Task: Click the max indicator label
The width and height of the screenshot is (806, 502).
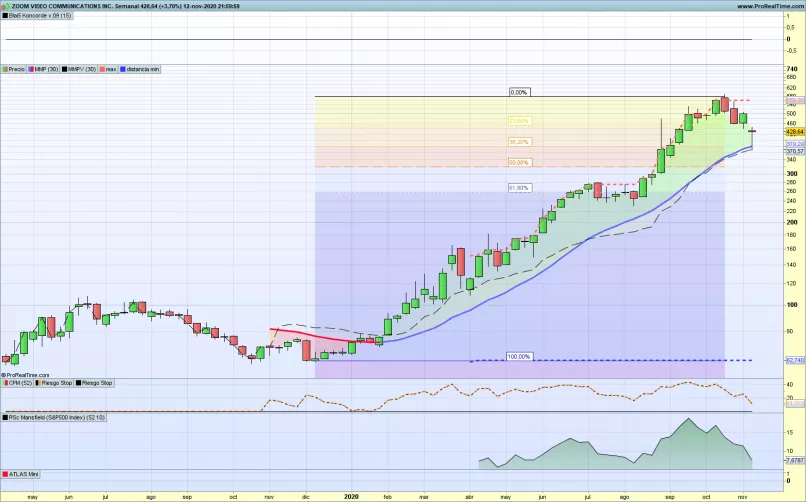Action: point(108,69)
